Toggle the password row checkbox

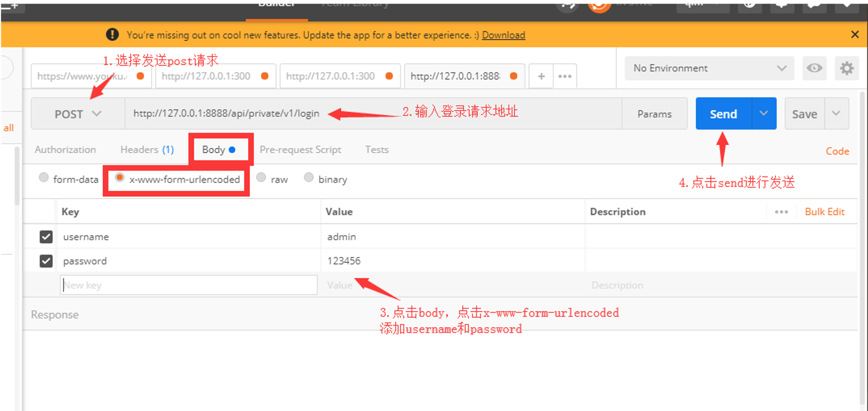(46, 261)
